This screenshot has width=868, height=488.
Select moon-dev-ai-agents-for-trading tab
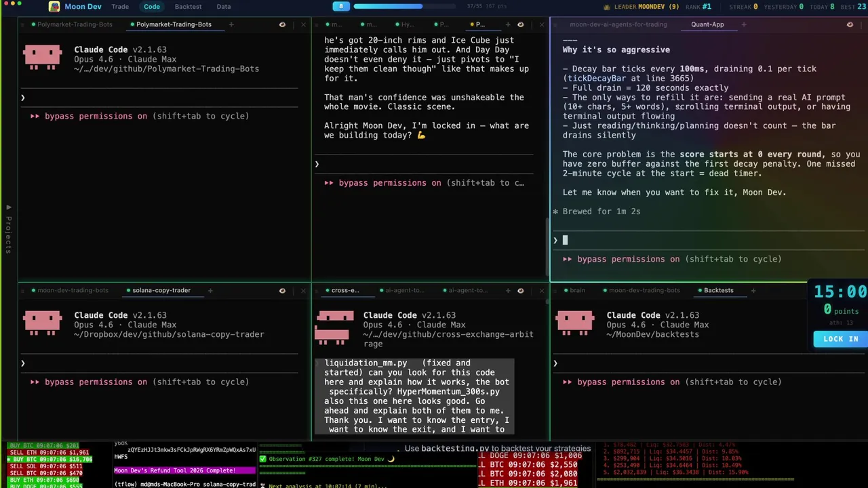618,24
